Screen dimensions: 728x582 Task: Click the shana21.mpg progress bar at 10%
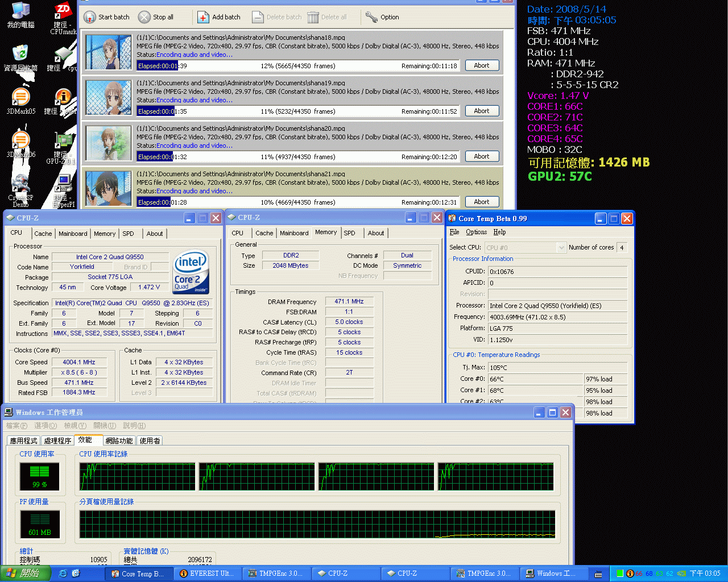click(298, 202)
